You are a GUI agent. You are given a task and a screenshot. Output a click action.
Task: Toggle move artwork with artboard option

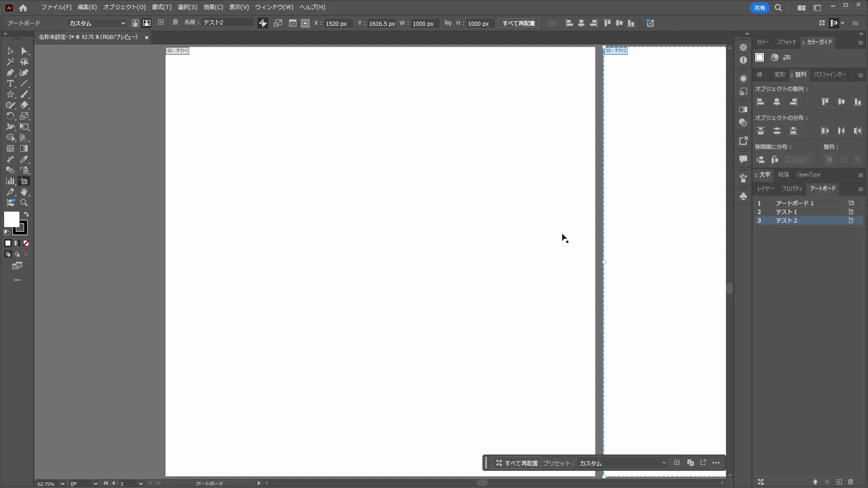263,23
